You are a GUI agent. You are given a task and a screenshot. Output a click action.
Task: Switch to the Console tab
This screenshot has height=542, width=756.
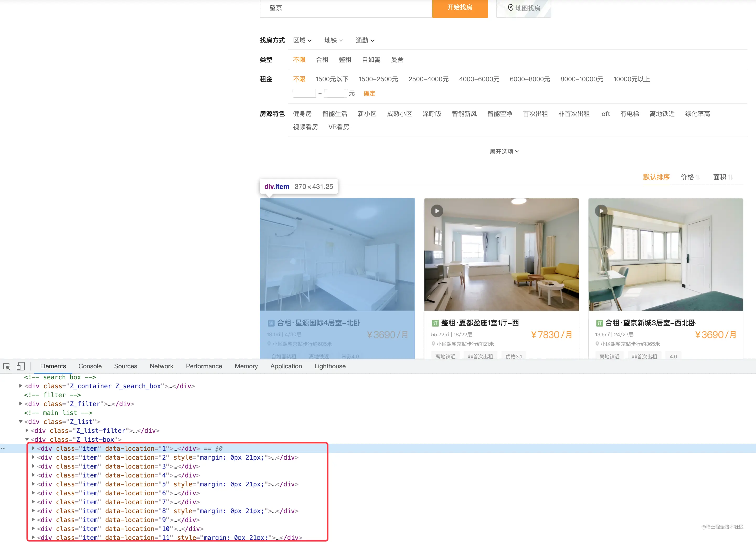[90, 366]
